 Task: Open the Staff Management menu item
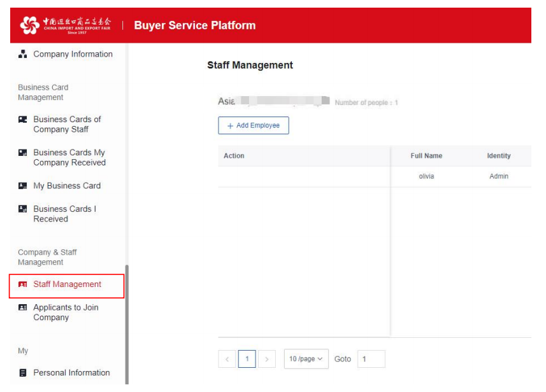click(67, 284)
